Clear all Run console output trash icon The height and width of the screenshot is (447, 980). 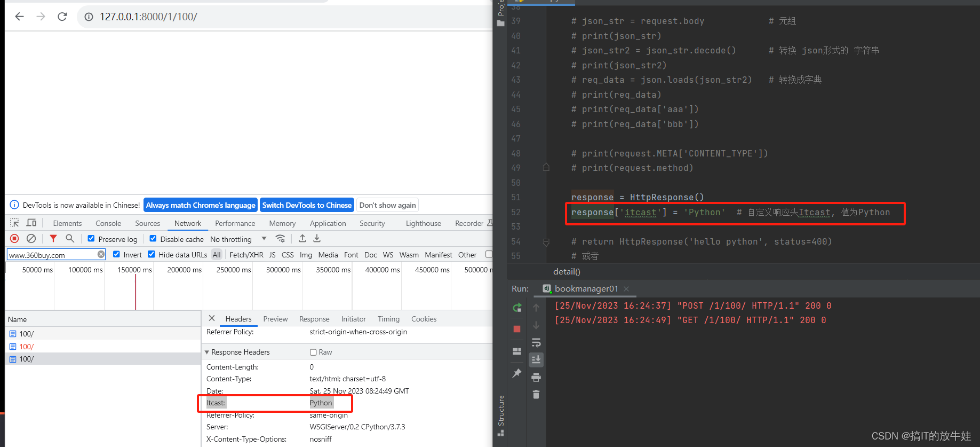(536, 395)
